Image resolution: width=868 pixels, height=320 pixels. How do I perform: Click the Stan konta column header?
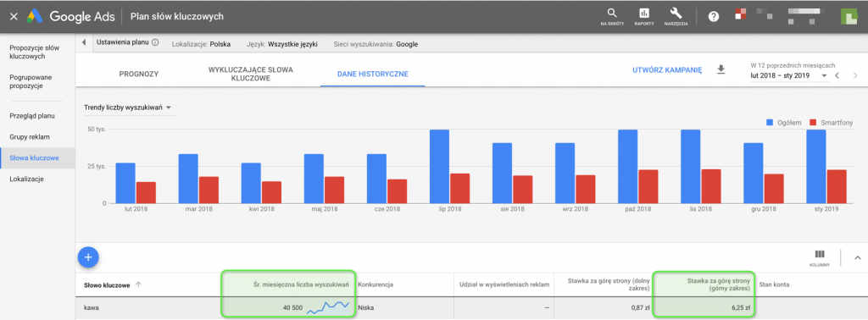click(774, 284)
